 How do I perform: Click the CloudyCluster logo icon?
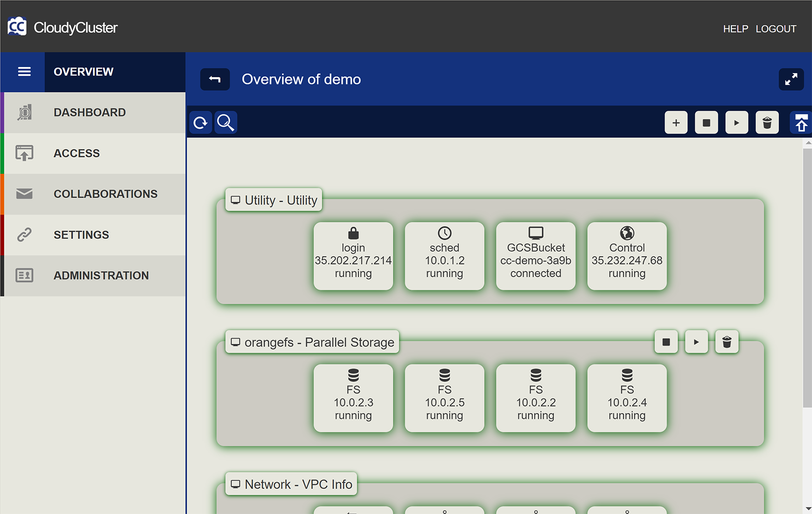[17, 26]
